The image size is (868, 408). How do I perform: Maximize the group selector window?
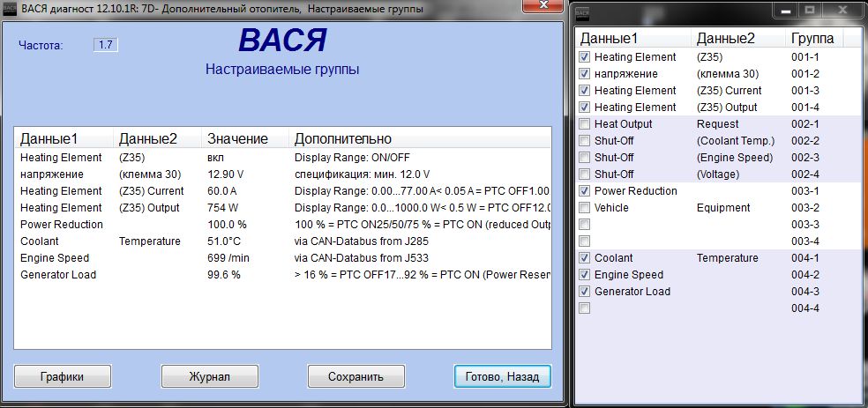pos(809,10)
